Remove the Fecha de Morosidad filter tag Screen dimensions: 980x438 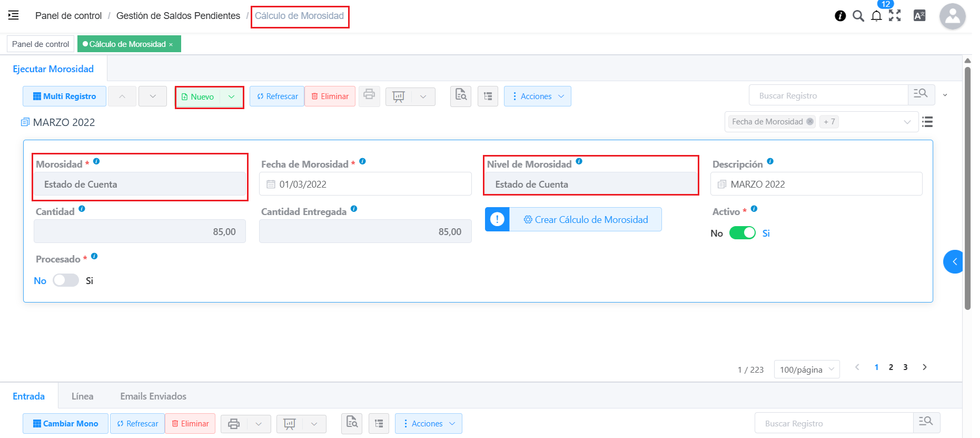pos(810,122)
